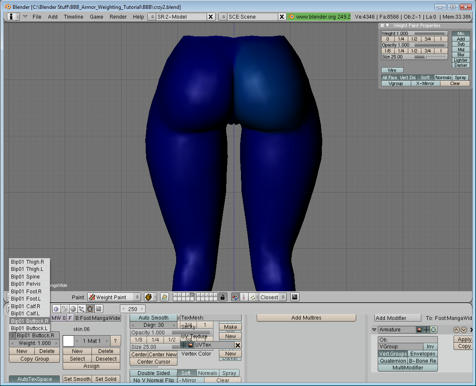Click the pivot point icon in 3D header
Screen dimensions: 476x386
coord(164,297)
